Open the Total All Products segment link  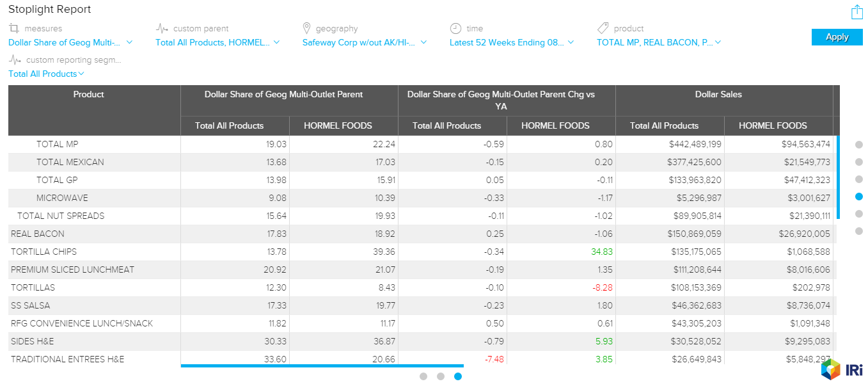click(x=46, y=74)
